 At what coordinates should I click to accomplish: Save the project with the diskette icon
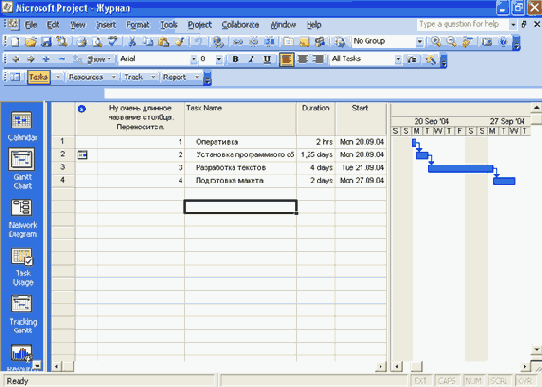pos(46,42)
